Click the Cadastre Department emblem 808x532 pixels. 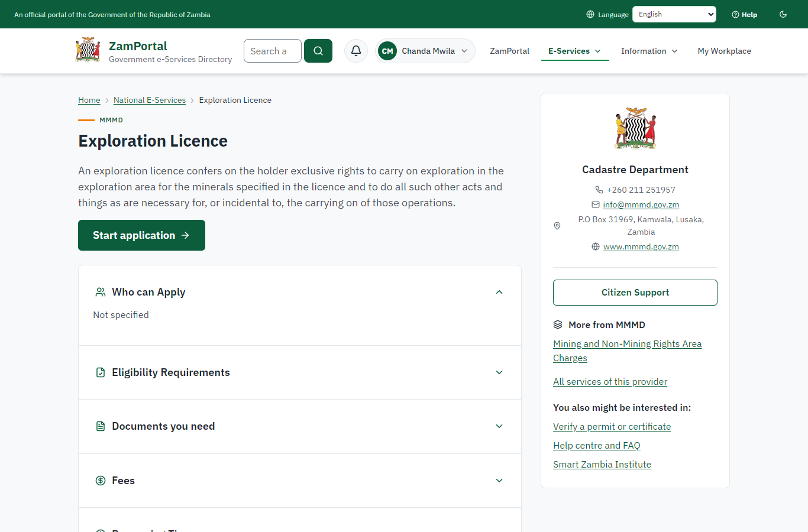(635, 128)
